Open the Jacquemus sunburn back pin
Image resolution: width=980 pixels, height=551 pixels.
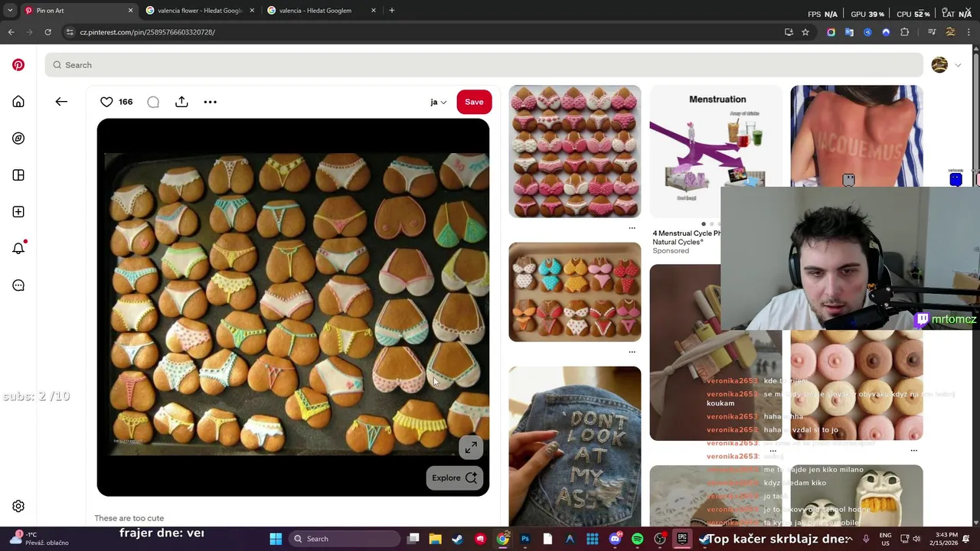click(x=857, y=135)
